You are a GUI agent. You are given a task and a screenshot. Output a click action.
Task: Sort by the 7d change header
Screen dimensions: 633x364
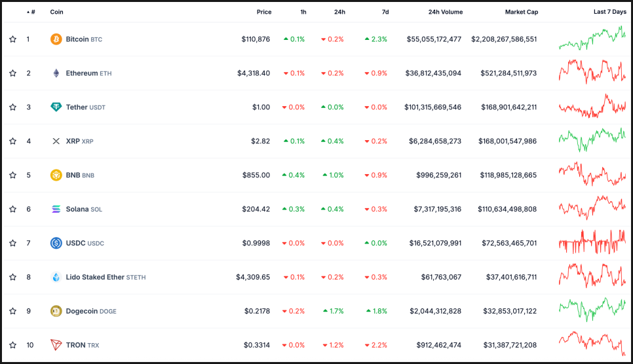pyautogui.click(x=385, y=12)
